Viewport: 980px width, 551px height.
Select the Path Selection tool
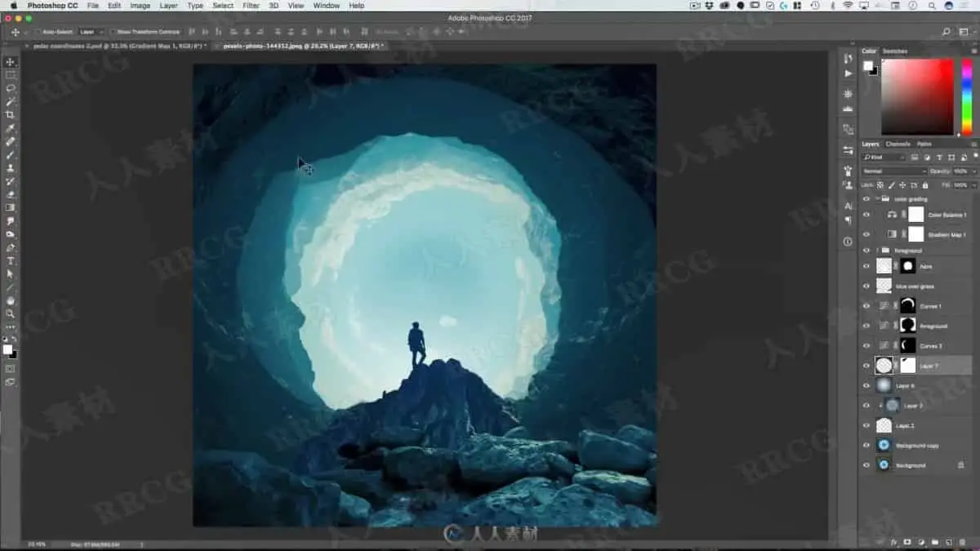pyautogui.click(x=10, y=273)
